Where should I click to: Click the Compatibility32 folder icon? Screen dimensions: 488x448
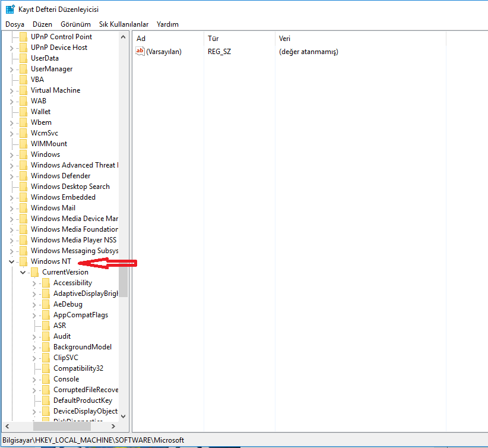[46, 368]
